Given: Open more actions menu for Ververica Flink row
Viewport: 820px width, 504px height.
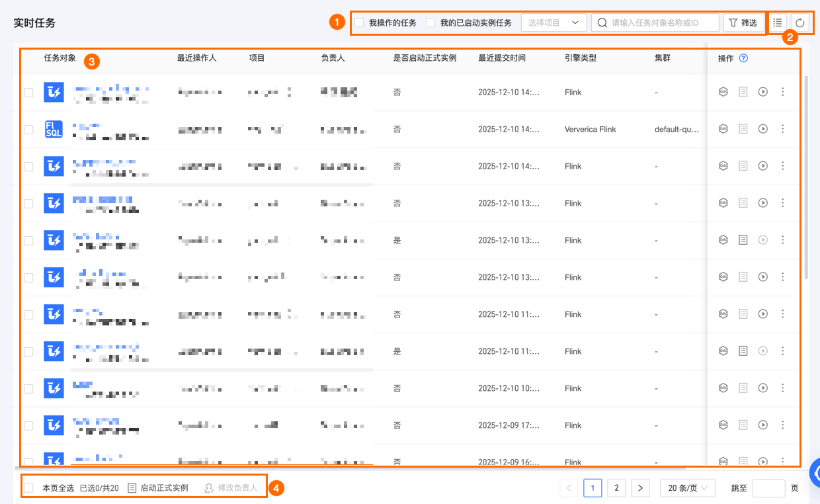Looking at the screenshot, I should 783,129.
